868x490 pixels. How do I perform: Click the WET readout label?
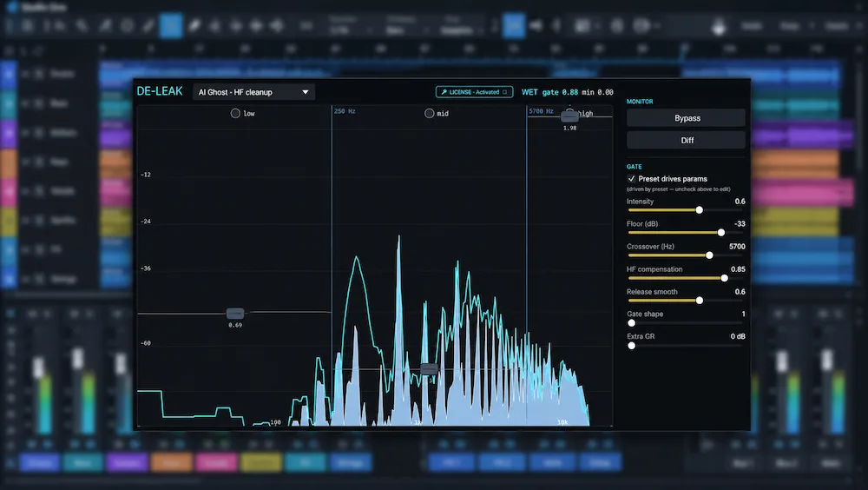(529, 92)
